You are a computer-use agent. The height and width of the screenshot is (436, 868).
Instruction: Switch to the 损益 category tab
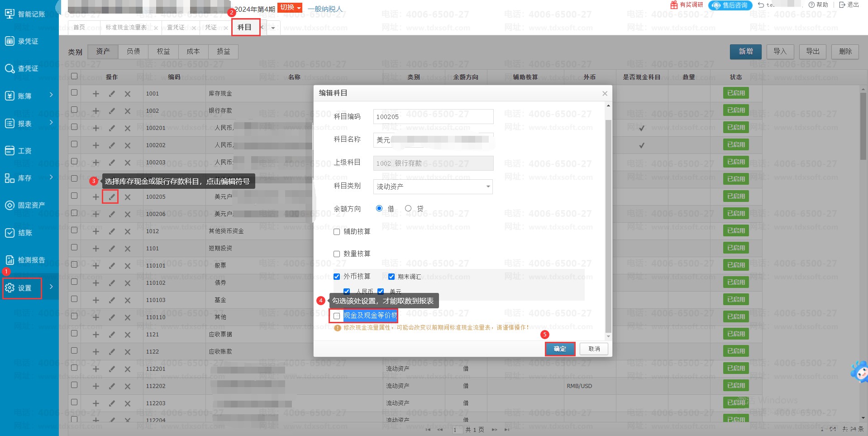(x=223, y=52)
